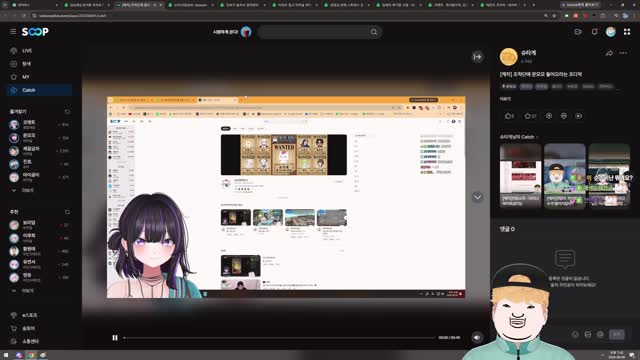Viewport: 640px width, 360px height.
Task: Toggle the star favorite button under the title
Action: coord(530,116)
